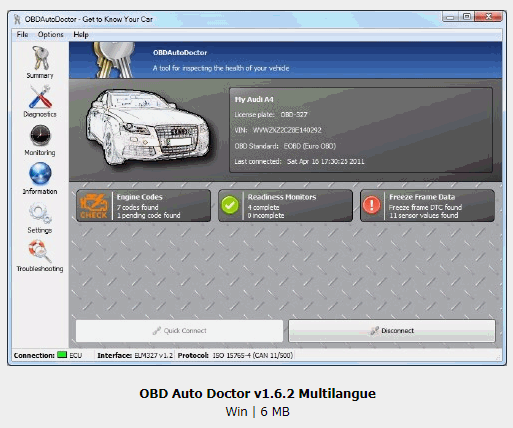513x428 pixels.
Task: Click the green readiness checkmark icon
Action: (230, 205)
